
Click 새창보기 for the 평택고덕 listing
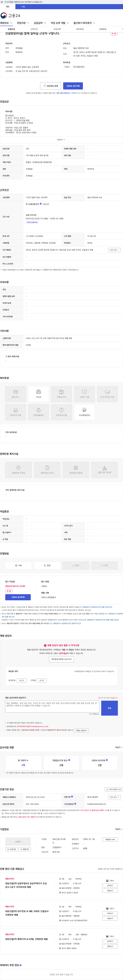tap(110, 946)
